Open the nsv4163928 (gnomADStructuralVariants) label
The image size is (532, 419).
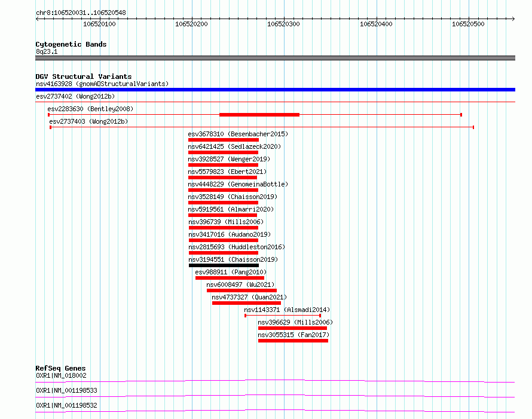(102, 84)
